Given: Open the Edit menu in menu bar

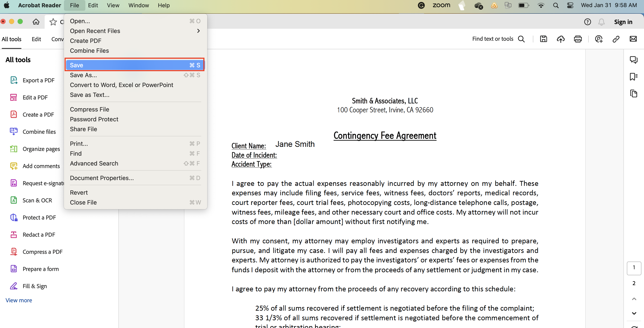Looking at the screenshot, I should pos(93,5).
